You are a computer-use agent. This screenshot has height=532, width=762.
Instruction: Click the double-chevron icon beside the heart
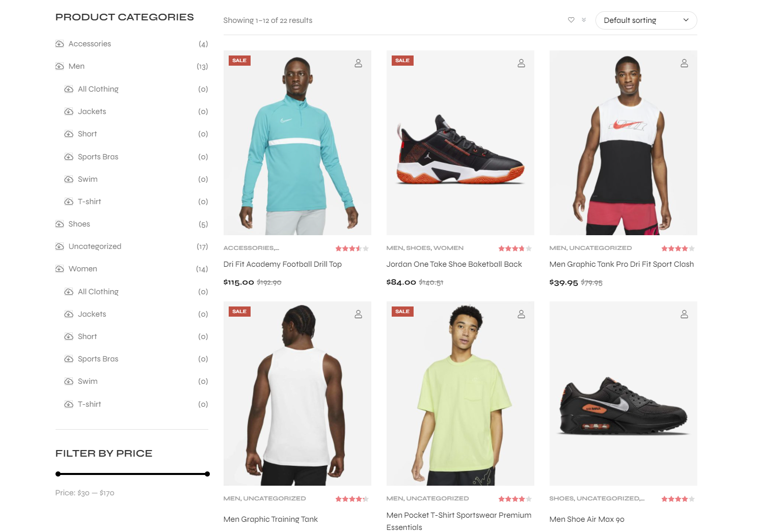[584, 20]
